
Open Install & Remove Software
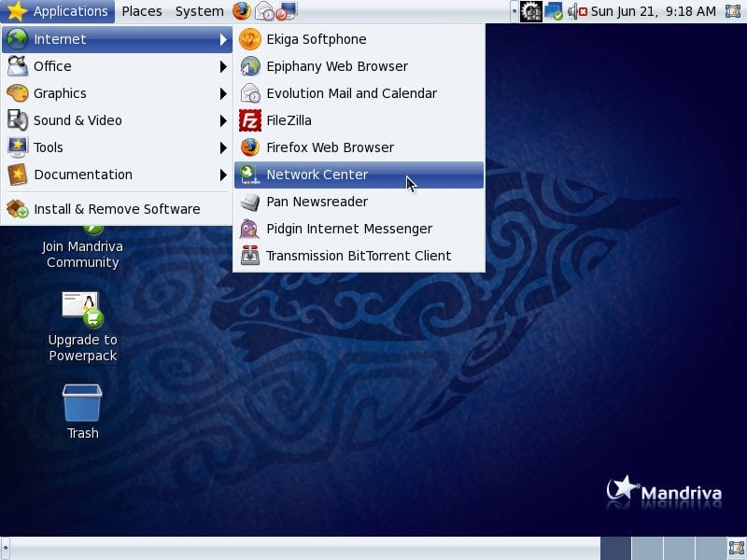tap(117, 209)
